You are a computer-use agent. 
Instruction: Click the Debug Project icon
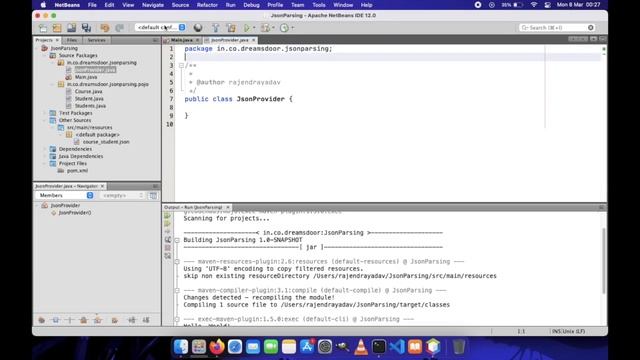point(265,28)
